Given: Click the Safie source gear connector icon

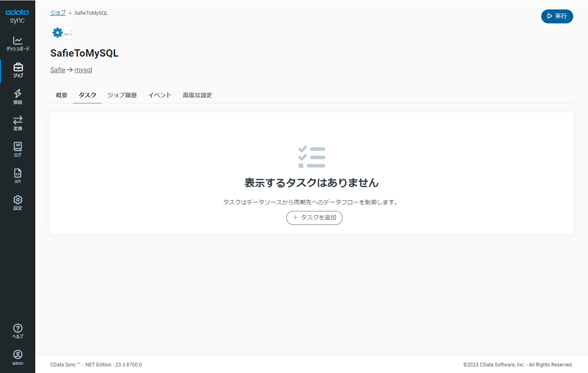Looking at the screenshot, I should click(57, 32).
